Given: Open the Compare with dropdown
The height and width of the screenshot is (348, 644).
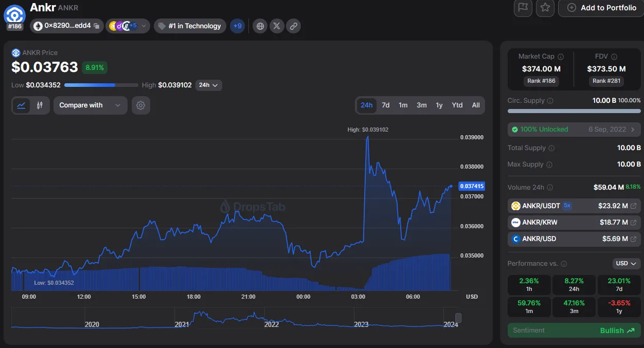Looking at the screenshot, I should pos(91,105).
